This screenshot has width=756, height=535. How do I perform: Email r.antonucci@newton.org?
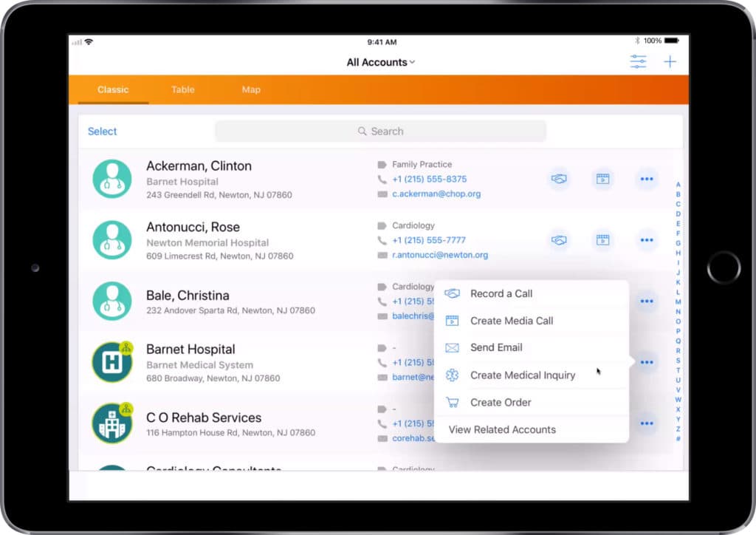tap(440, 255)
